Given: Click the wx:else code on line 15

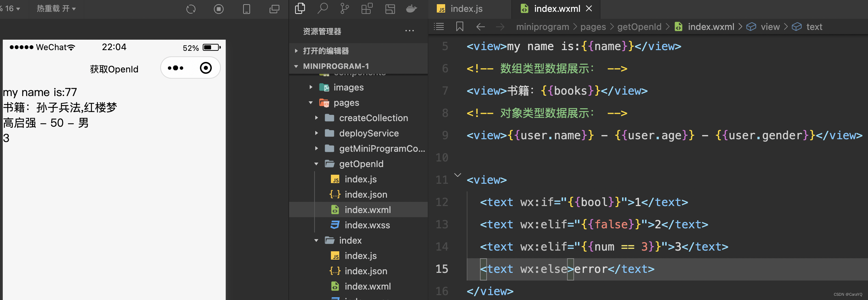Looking at the screenshot, I should [x=544, y=269].
